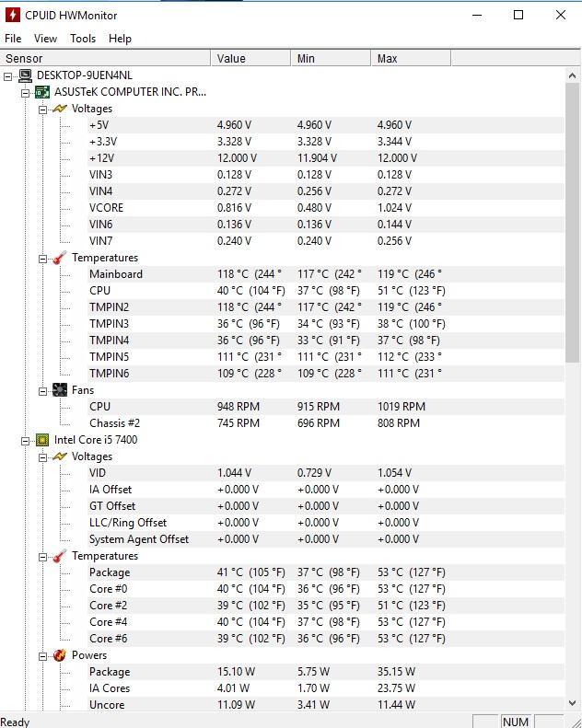
Task: Collapse the ASUSTeK COMPUTER INC. node
Action: (25, 93)
